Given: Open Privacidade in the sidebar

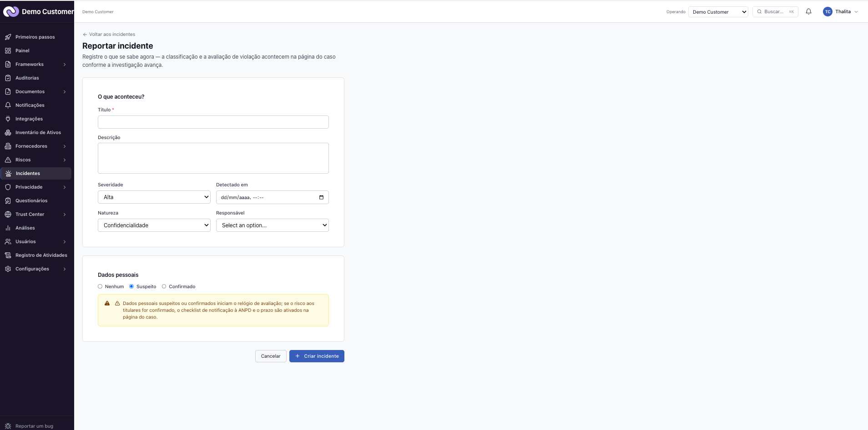Looking at the screenshot, I should [36, 187].
